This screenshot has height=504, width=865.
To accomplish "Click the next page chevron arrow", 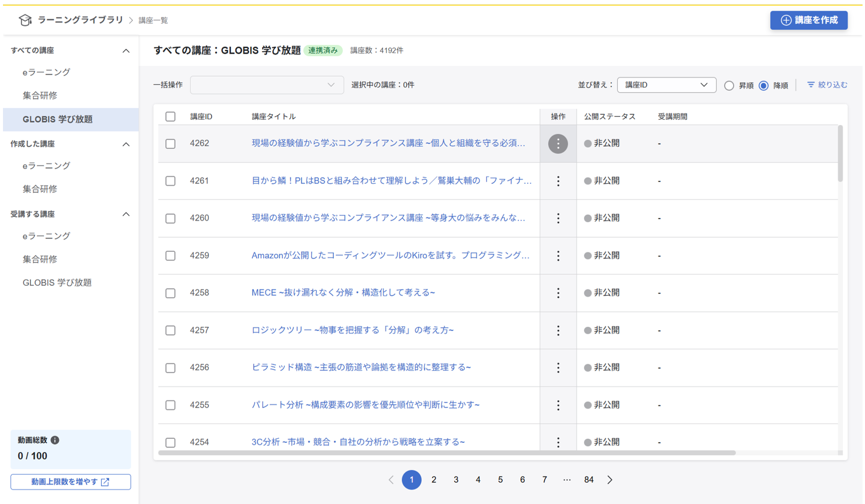I will [x=609, y=480].
